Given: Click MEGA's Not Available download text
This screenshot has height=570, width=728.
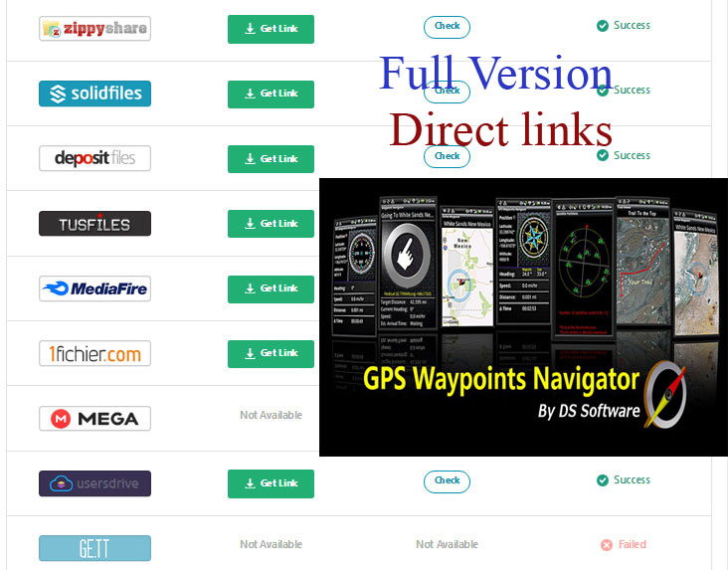Looking at the screenshot, I should tap(271, 415).
